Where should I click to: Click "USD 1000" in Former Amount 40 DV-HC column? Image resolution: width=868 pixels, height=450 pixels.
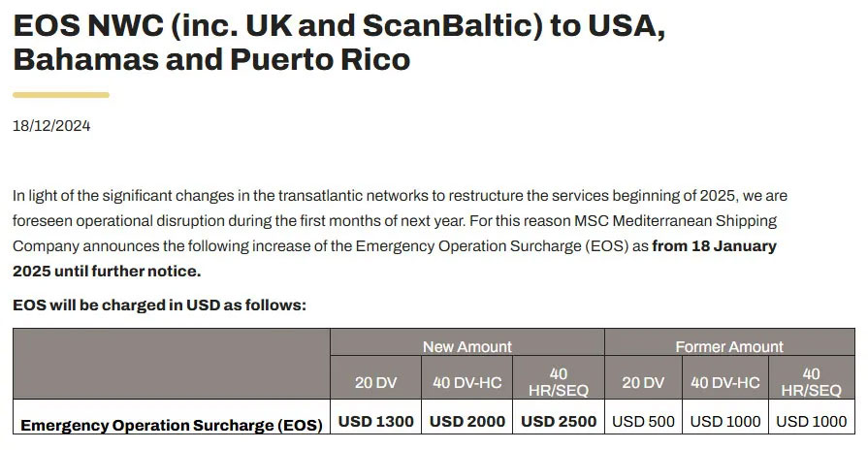point(724,422)
